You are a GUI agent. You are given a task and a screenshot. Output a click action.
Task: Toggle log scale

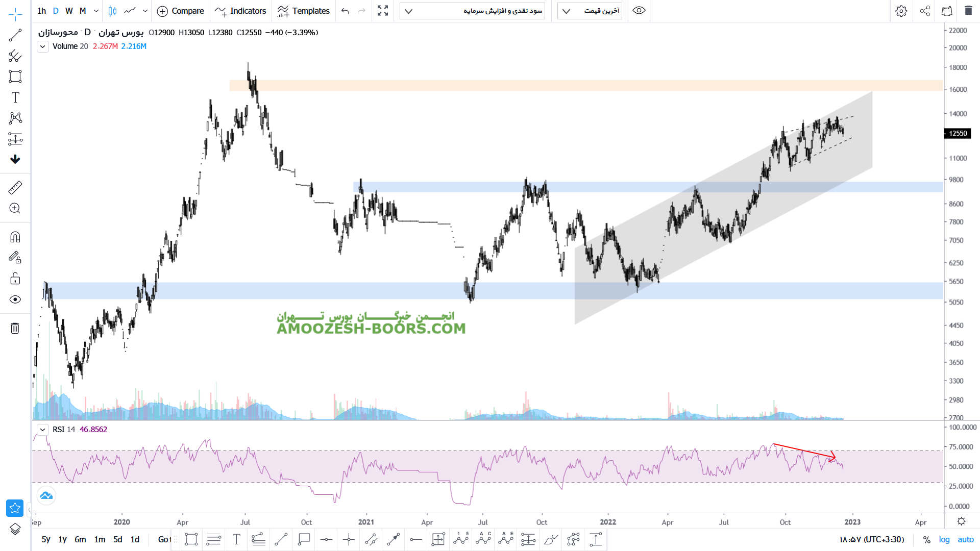(944, 539)
